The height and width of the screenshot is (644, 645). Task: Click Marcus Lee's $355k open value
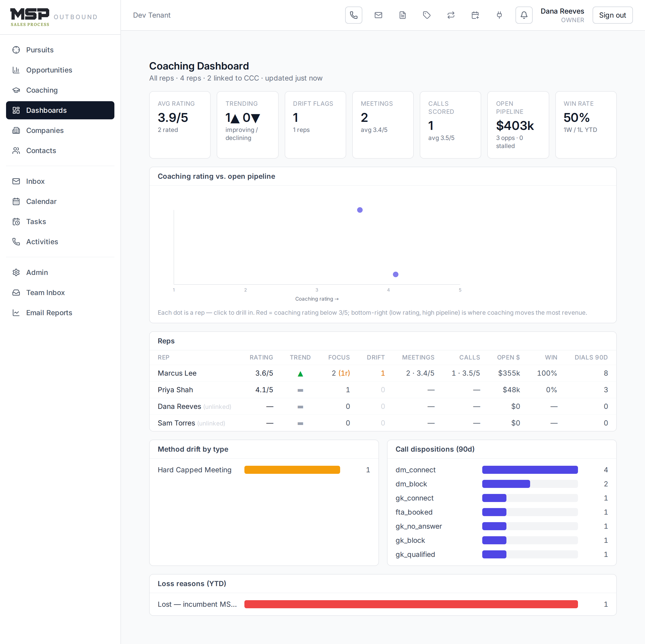[x=509, y=373]
